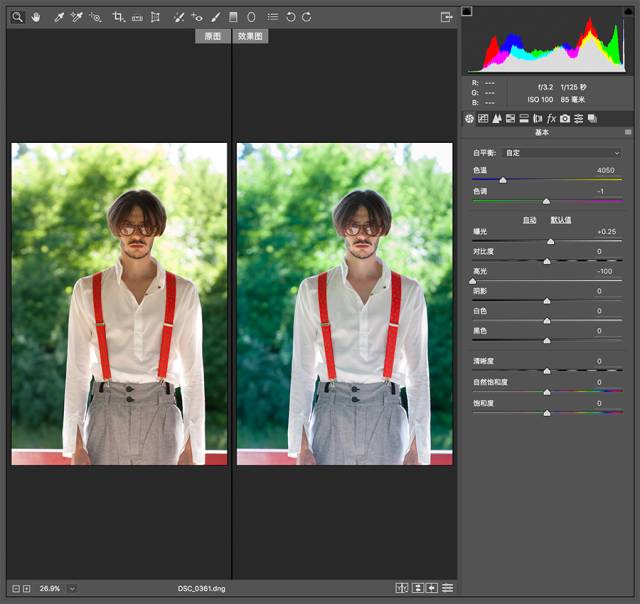Viewport: 640px width, 604px height.
Task: Click the zoom out minus button
Action: coord(16,588)
